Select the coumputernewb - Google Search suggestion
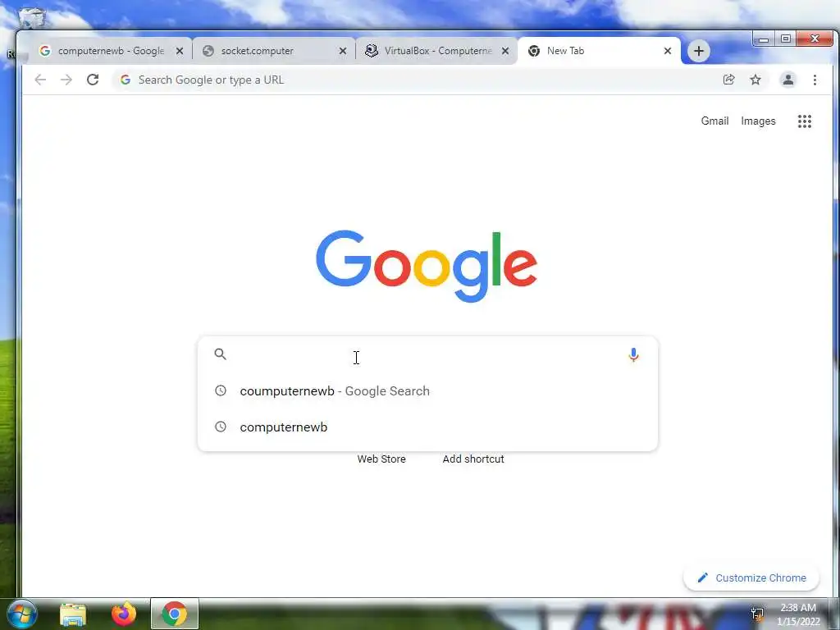Image resolution: width=840 pixels, height=630 pixels. click(427, 391)
